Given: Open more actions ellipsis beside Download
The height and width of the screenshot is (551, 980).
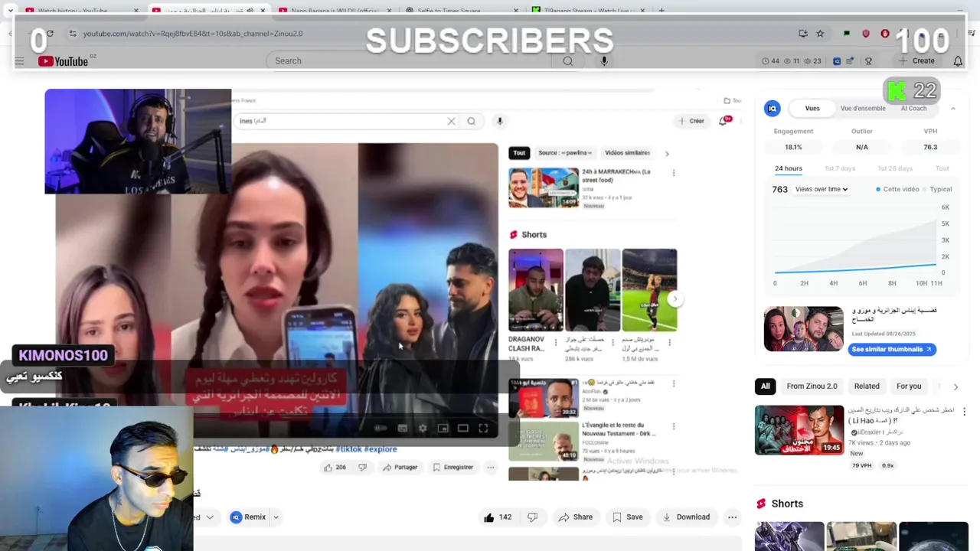Looking at the screenshot, I should [x=732, y=517].
